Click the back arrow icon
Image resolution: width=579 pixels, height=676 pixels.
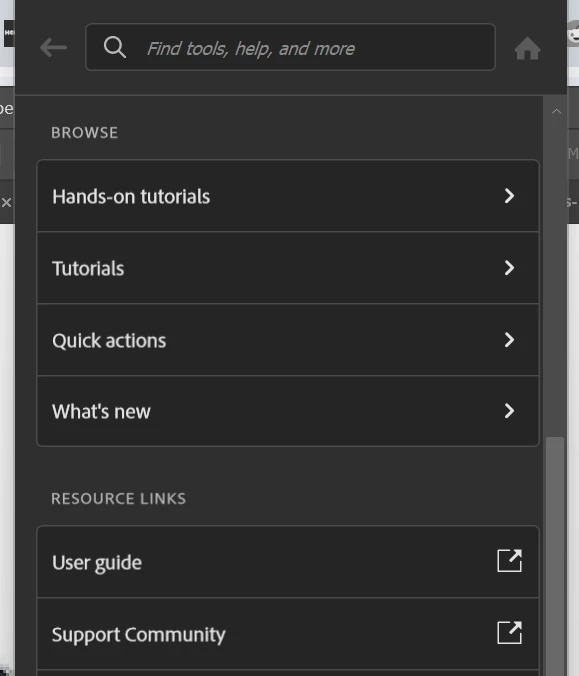coord(53,47)
